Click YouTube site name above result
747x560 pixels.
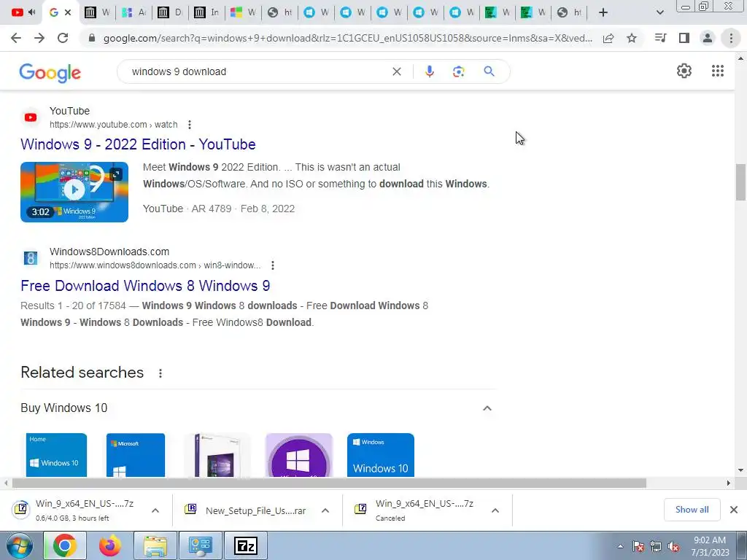69,111
